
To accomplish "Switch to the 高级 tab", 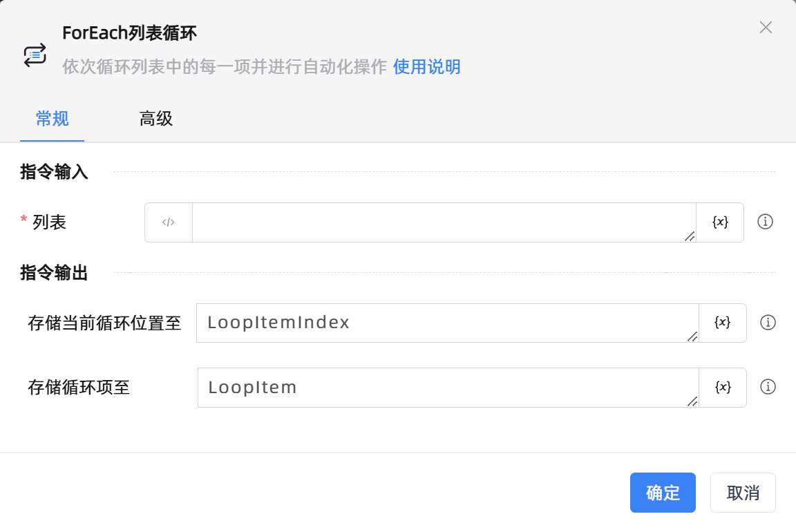I will coord(156,119).
